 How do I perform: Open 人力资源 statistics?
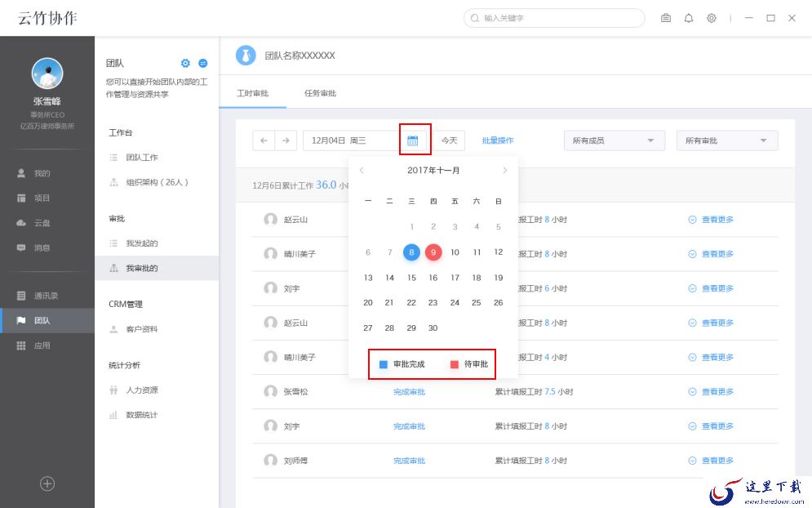(142, 390)
